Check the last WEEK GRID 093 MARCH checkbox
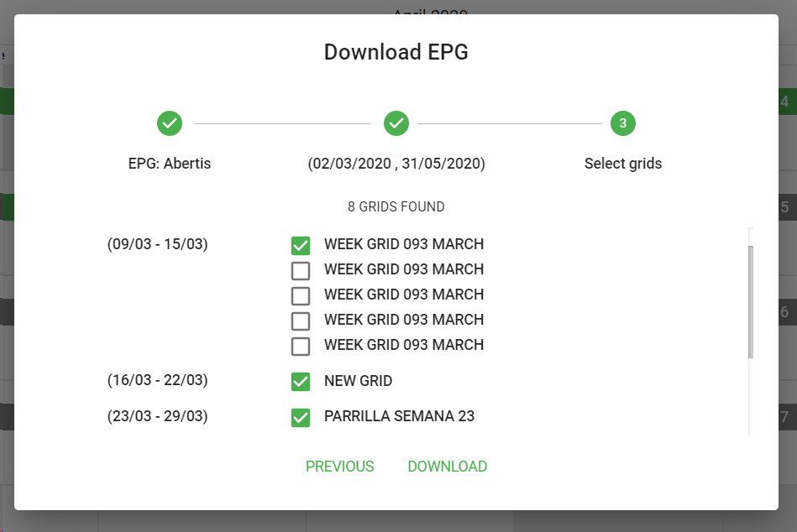The width and height of the screenshot is (797, 532). [x=301, y=346]
